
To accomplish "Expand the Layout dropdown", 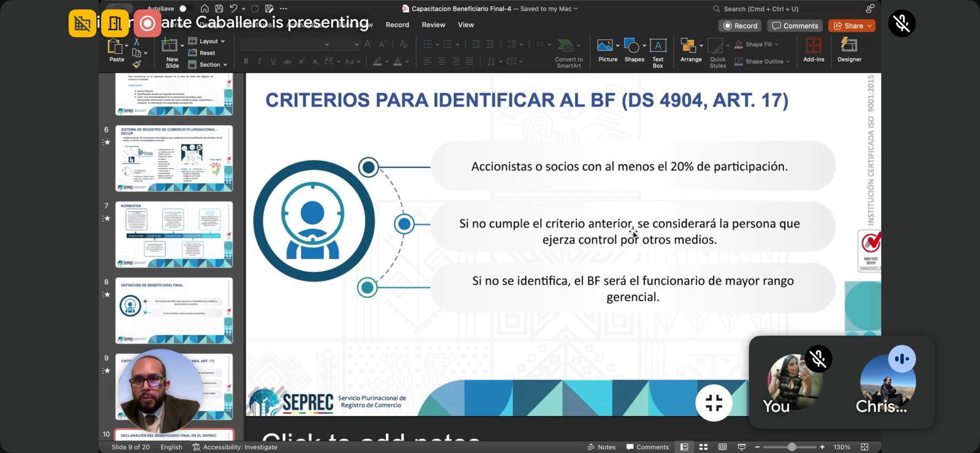I will [206, 41].
